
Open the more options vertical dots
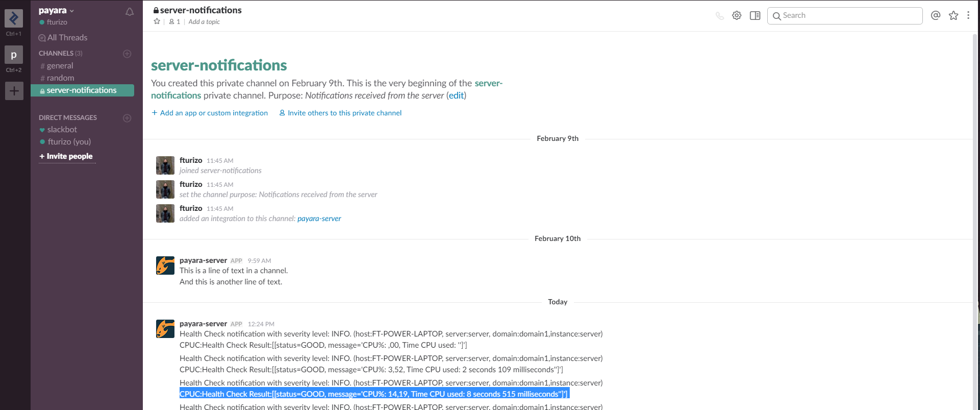pos(968,16)
